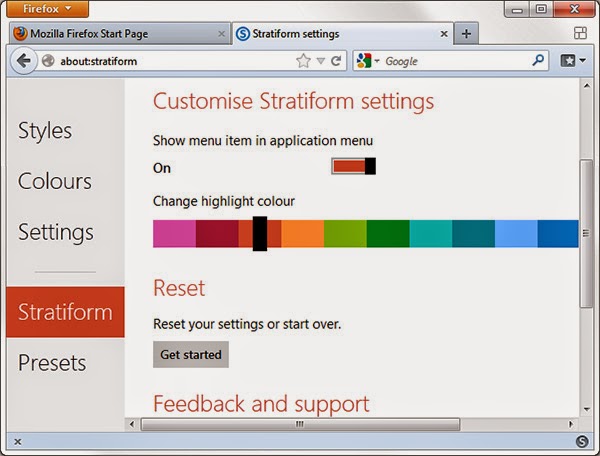
Task: Pick the orange highlight colour
Action: click(x=303, y=233)
